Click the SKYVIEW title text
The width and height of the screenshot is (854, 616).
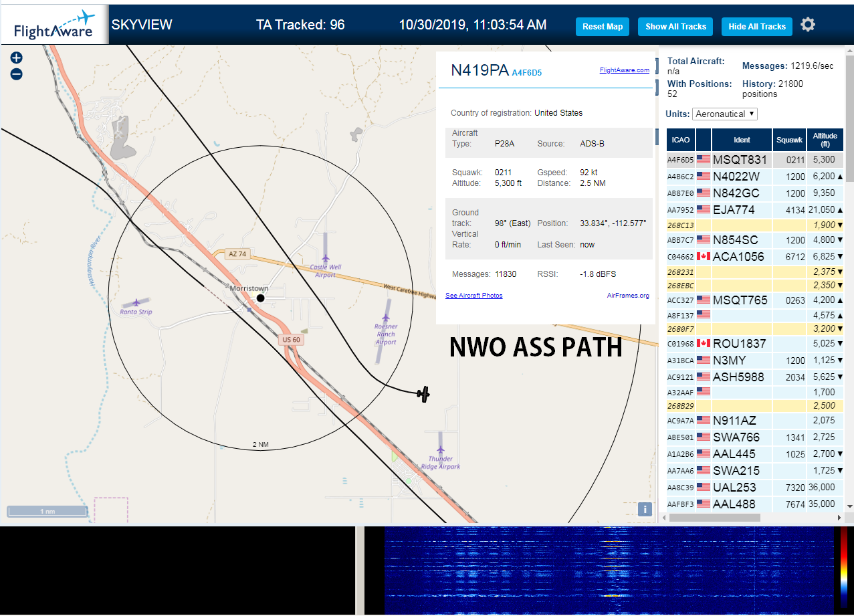142,25
